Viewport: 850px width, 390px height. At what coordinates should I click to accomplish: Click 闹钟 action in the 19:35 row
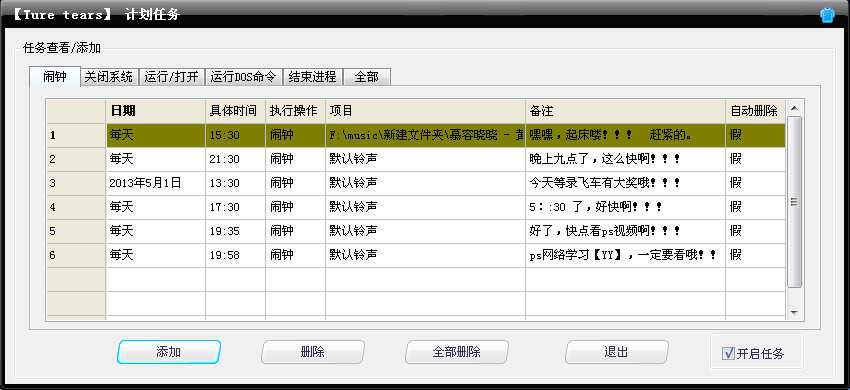[295, 231]
